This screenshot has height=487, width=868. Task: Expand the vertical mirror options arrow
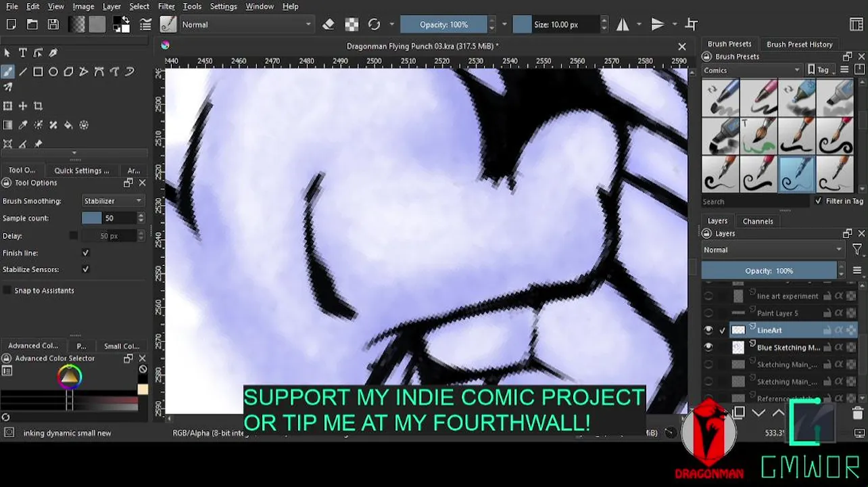click(x=675, y=24)
